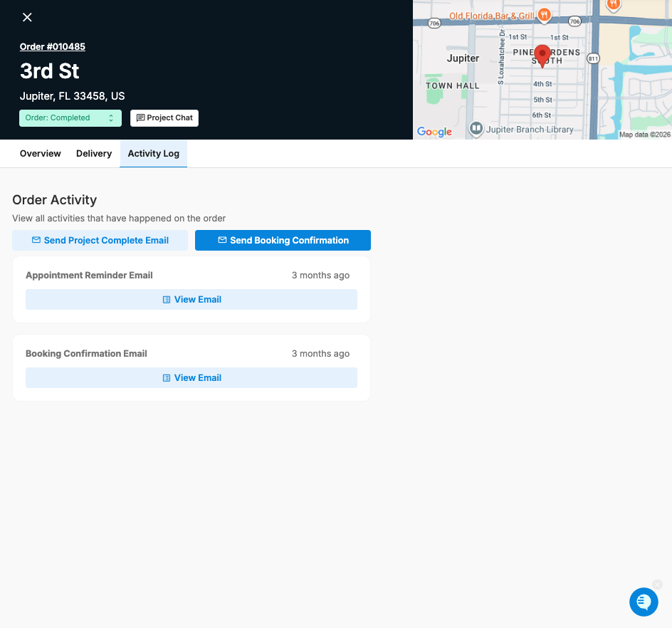The height and width of the screenshot is (628, 672).
Task: Select the Activity Log tab
Action: pyautogui.click(x=154, y=154)
